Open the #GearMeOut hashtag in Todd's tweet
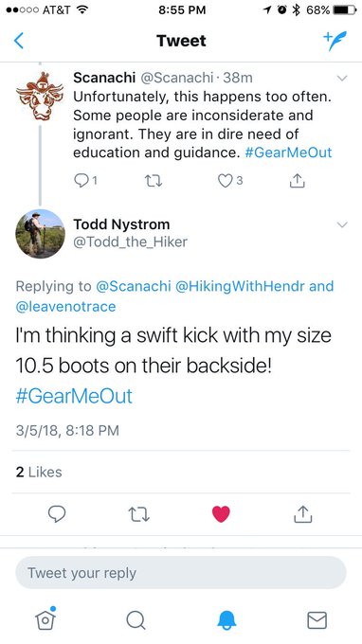The height and width of the screenshot is (644, 362). 74,396
